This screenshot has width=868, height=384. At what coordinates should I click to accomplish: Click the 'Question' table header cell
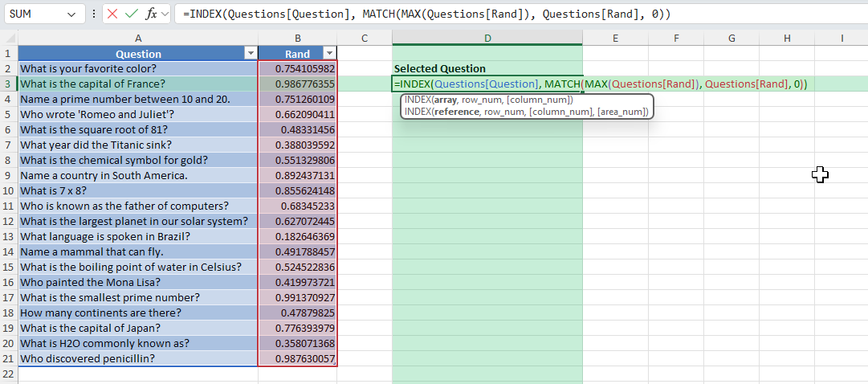click(x=138, y=54)
